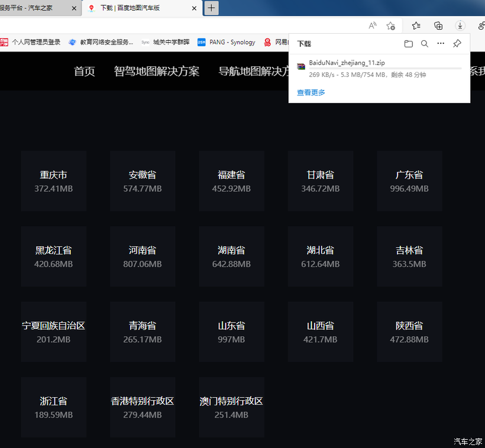The image size is (485, 448).
Task: Open 导航地图解决方案 menu item
Action: tap(254, 71)
